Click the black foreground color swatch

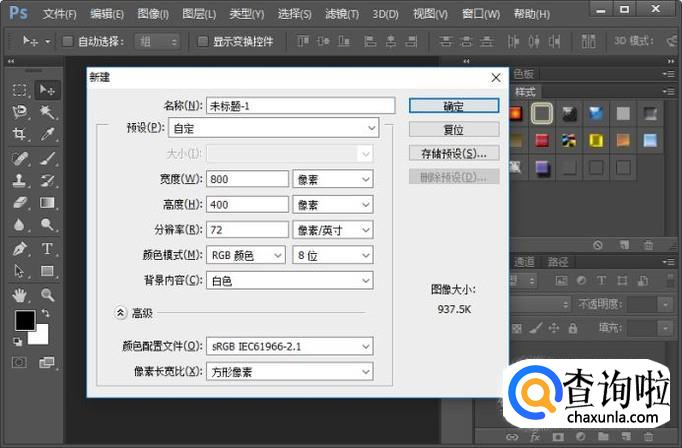pos(24,320)
